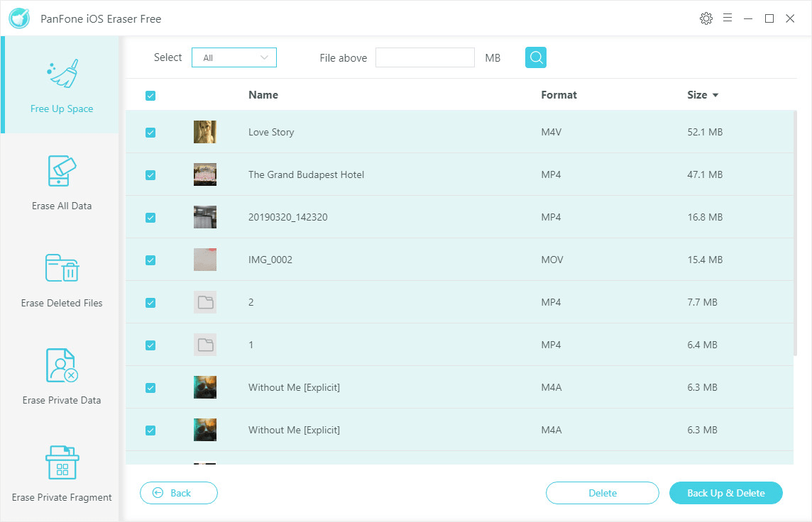Click the File above MB input field

coord(424,57)
